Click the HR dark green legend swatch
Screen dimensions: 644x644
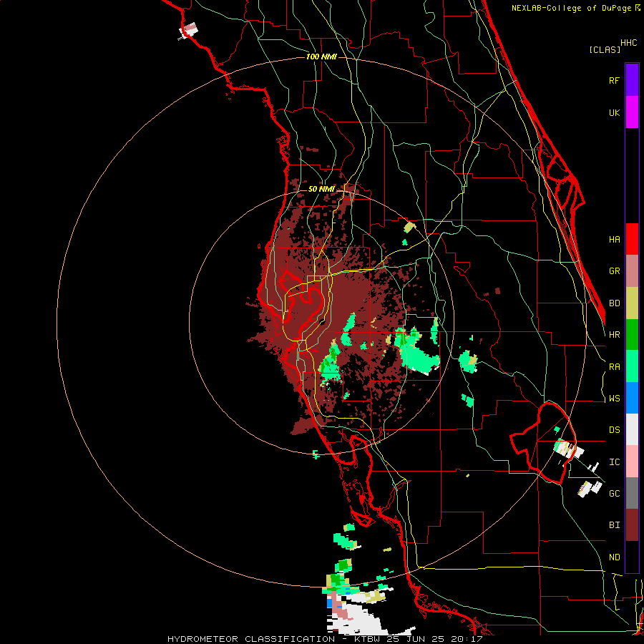632,335
